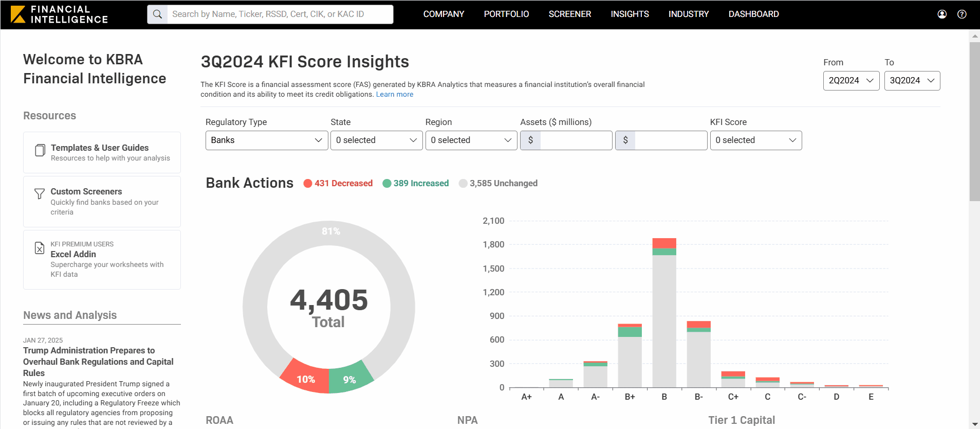The width and height of the screenshot is (980, 429).
Task: Open the Excel Addin resource card
Action: (x=102, y=260)
